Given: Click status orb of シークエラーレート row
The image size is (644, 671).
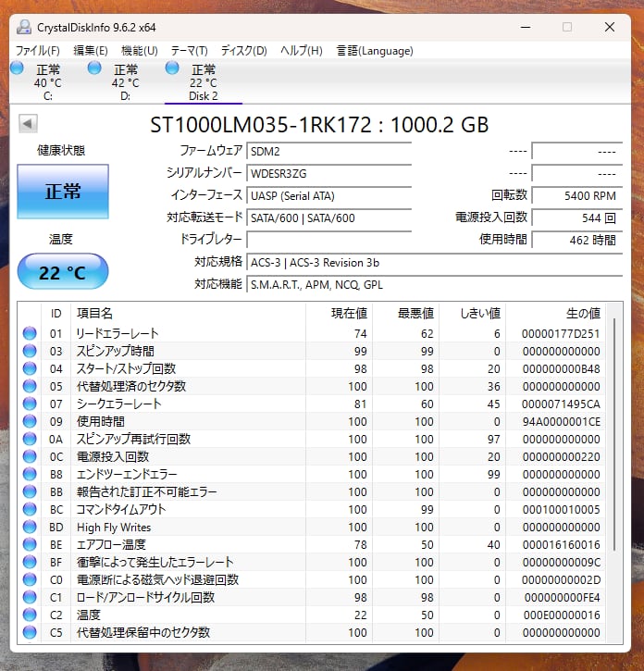Looking at the screenshot, I should coord(30,404).
